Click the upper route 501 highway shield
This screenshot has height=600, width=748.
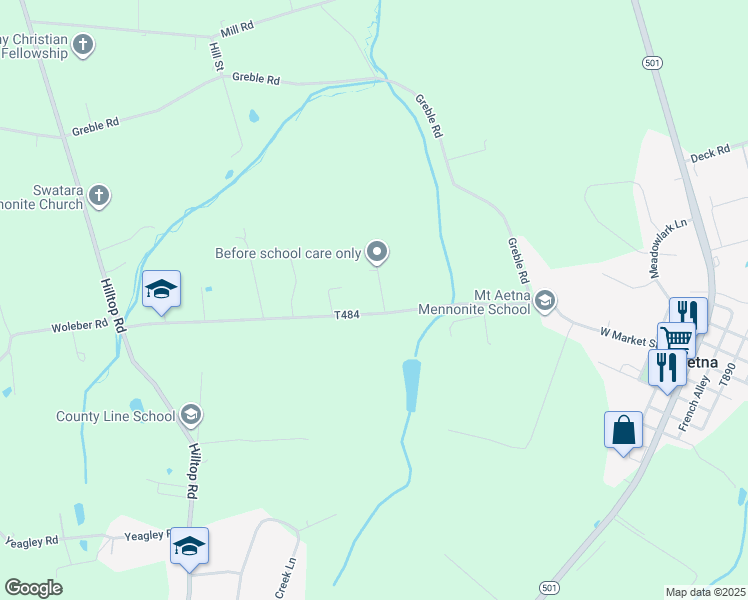click(652, 62)
